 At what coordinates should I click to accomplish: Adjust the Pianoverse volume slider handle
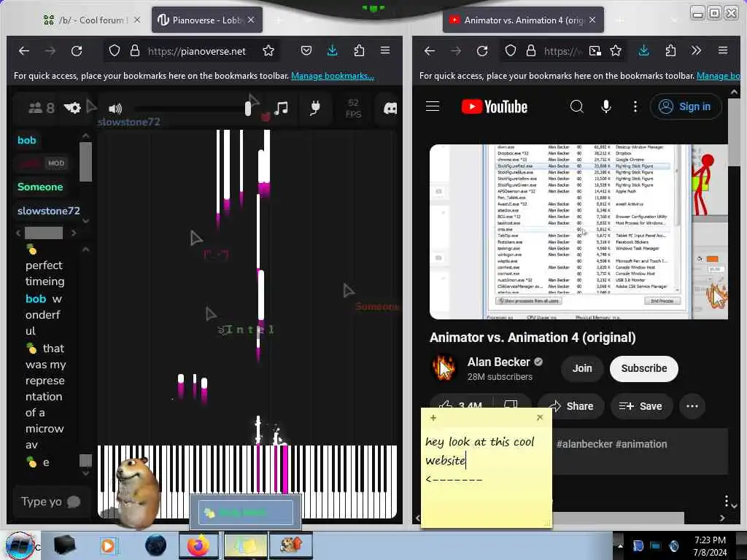click(248, 109)
